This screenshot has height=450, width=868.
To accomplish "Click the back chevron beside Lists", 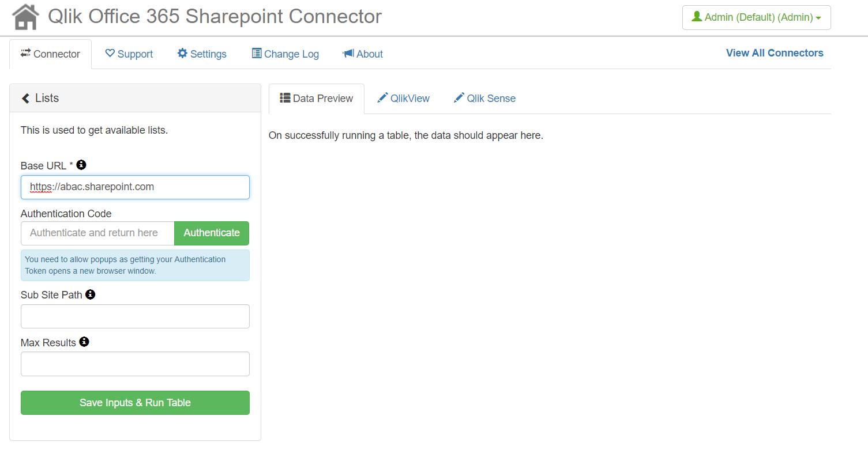I will pyautogui.click(x=25, y=99).
